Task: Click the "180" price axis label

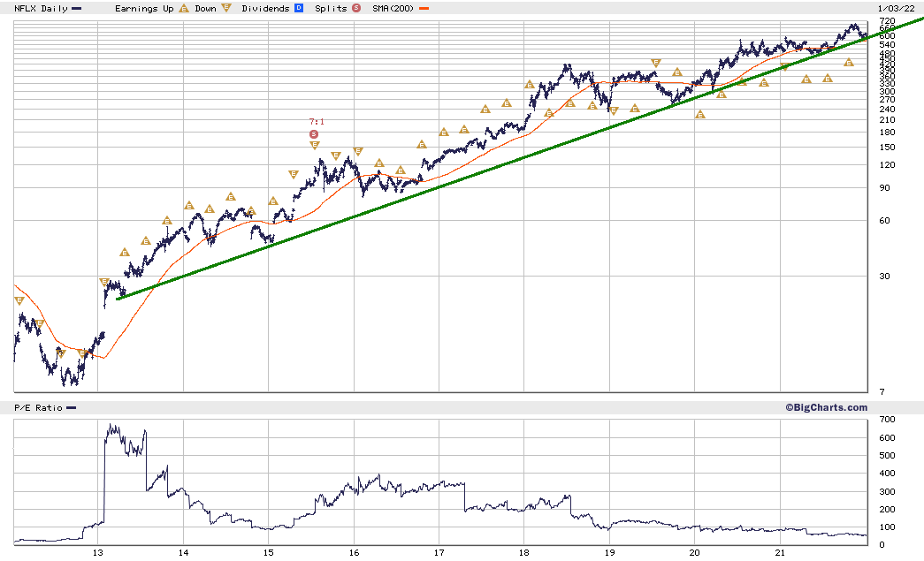Action: (x=887, y=132)
